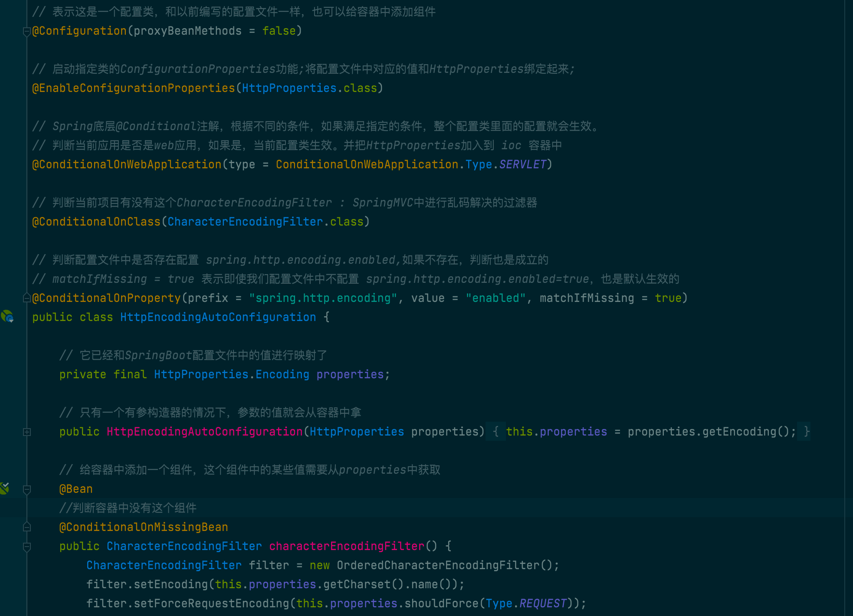Click the "type" attribute of @ConditionalOnWebApplication
Viewport: 853px width, 616px height.
(242, 164)
